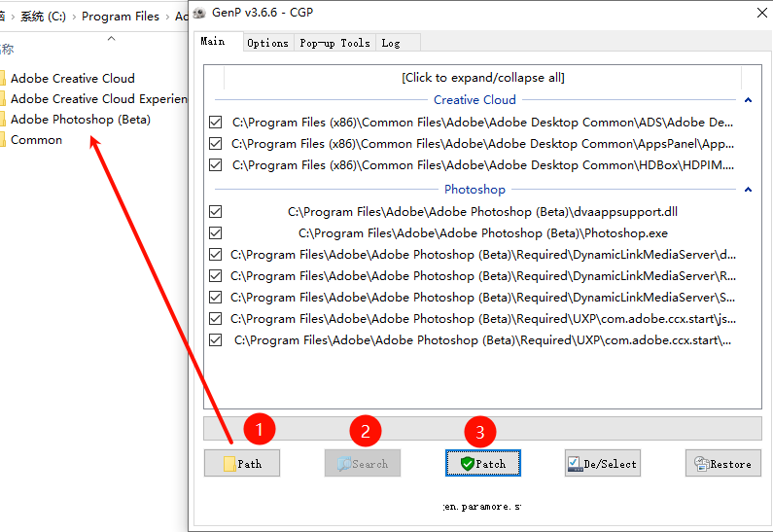Viewport: 773px width, 532px height.
Task: Open the Main tab
Action: coord(218,42)
